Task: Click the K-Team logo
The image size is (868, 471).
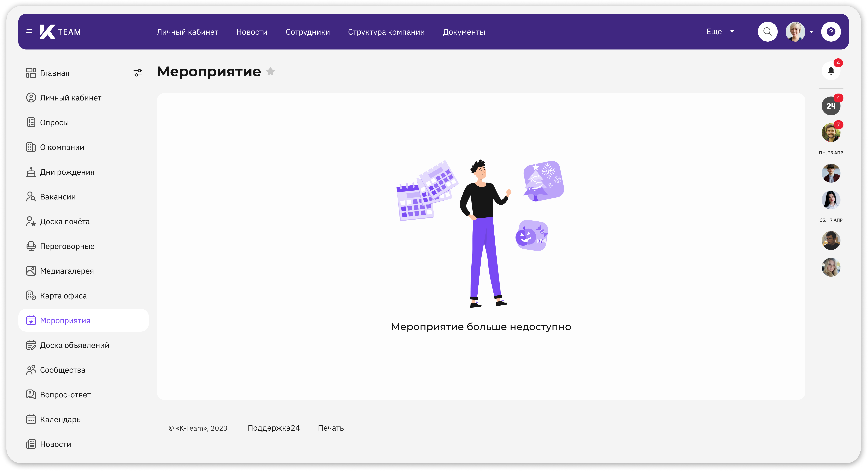Action: click(60, 32)
